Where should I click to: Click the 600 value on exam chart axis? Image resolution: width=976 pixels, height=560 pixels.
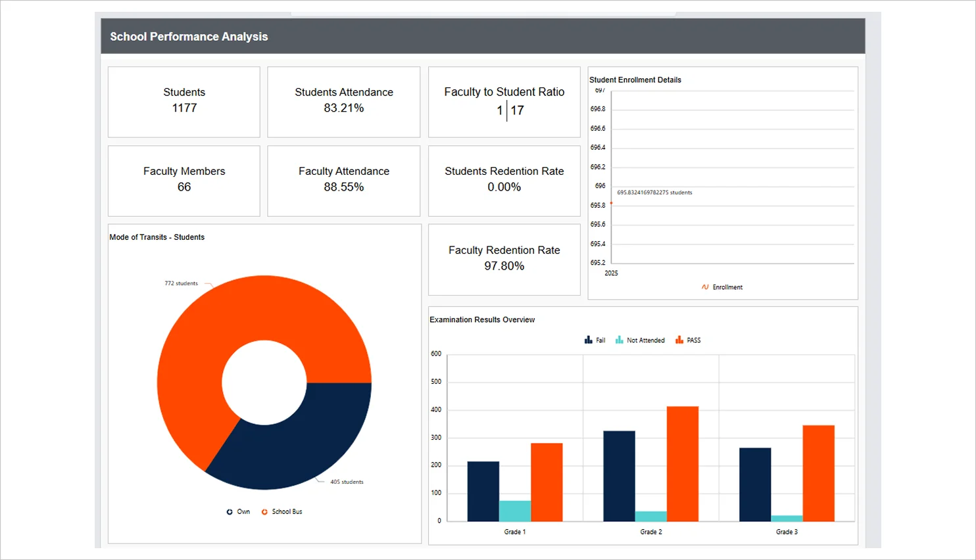[436, 354]
